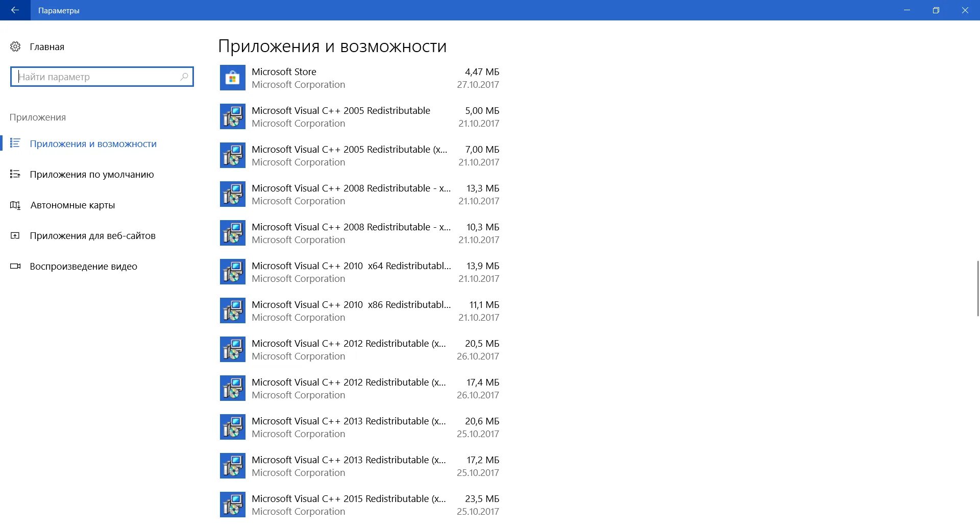This screenshot has width=980, height=526.
Task: Select the Приложения и возможности list icon
Action: 15,144
